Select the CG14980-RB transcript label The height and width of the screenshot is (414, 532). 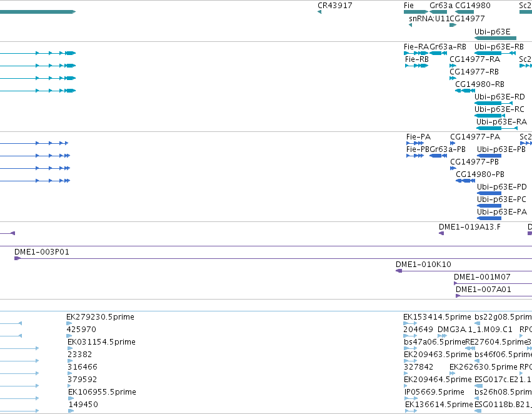(479, 84)
